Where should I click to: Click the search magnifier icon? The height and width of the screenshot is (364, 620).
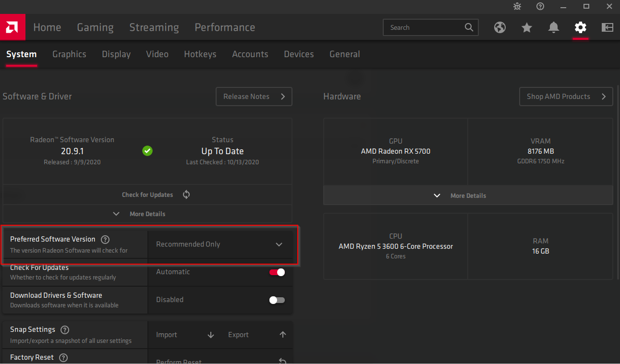(469, 27)
